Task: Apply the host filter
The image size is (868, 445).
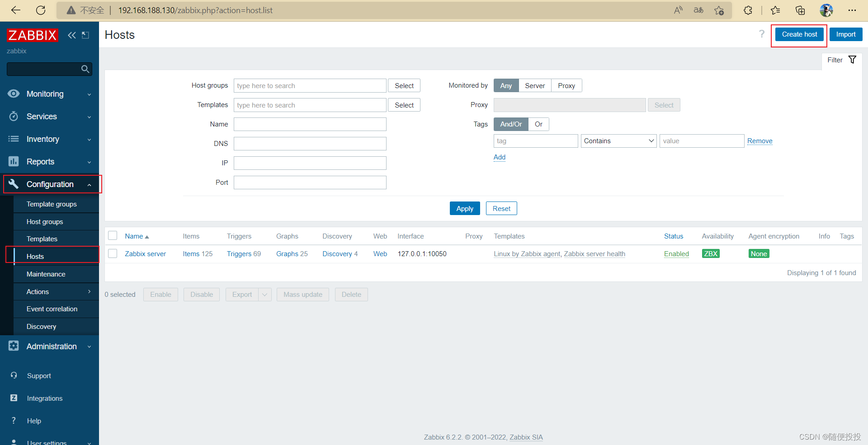Action: (465, 208)
